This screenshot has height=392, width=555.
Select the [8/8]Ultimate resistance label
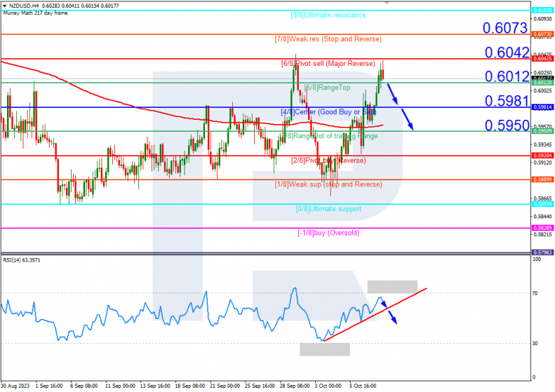[x=328, y=15]
